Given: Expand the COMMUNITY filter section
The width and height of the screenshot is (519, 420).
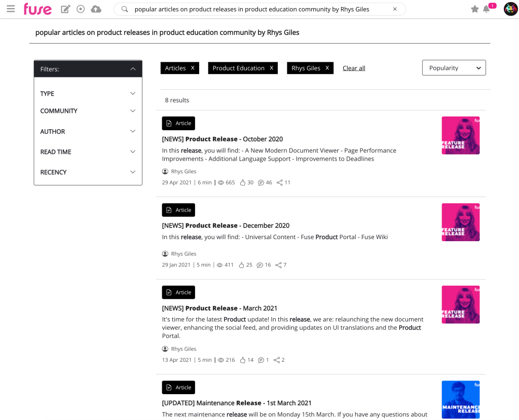Looking at the screenshot, I should [x=88, y=111].
